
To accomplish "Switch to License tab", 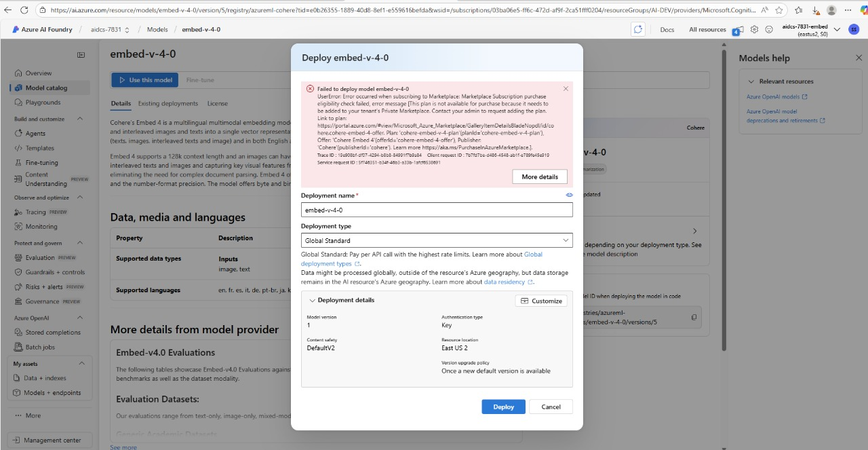I will point(218,104).
